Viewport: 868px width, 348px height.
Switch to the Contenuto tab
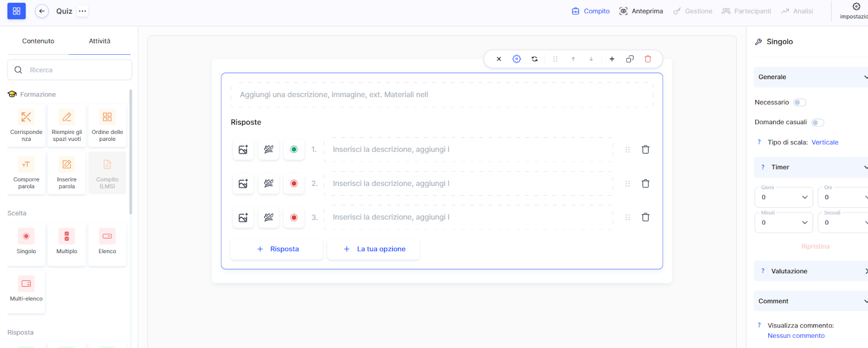point(38,41)
